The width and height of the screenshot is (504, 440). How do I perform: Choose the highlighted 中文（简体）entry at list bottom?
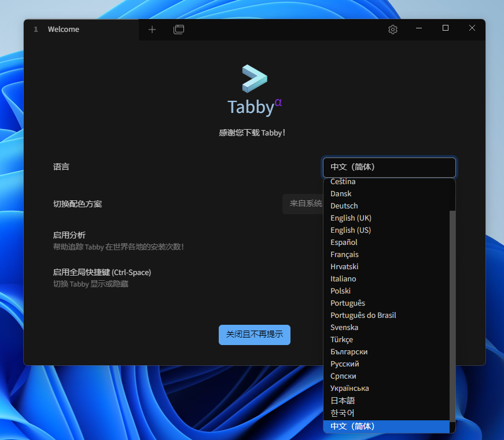pyautogui.click(x=354, y=426)
